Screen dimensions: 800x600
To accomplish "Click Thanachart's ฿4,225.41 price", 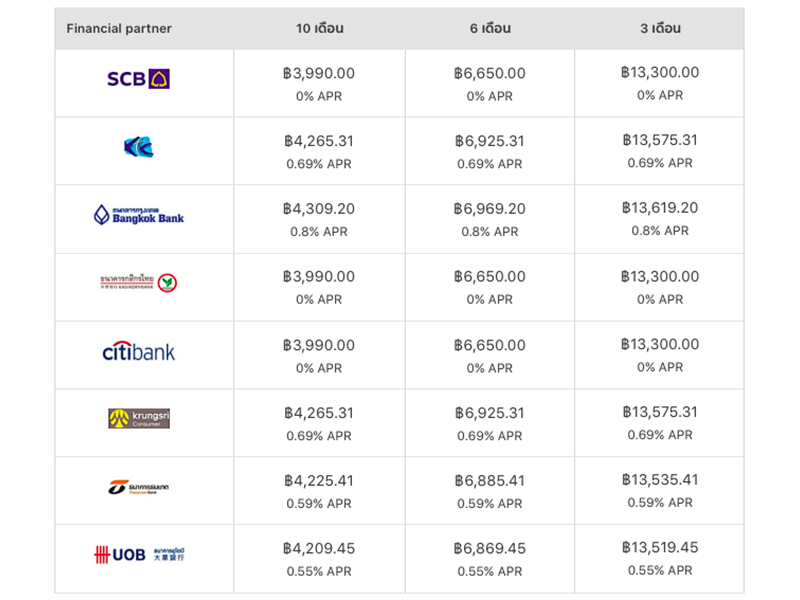I will [319, 481].
